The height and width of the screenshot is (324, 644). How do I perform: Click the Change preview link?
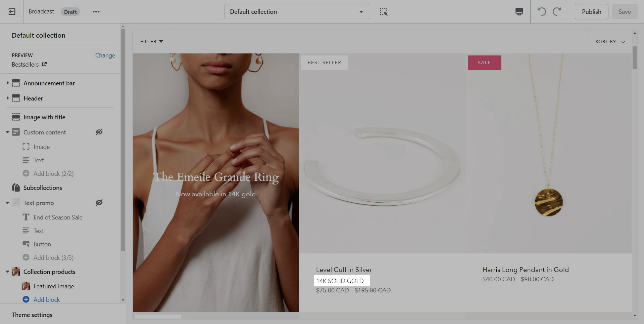pos(105,55)
